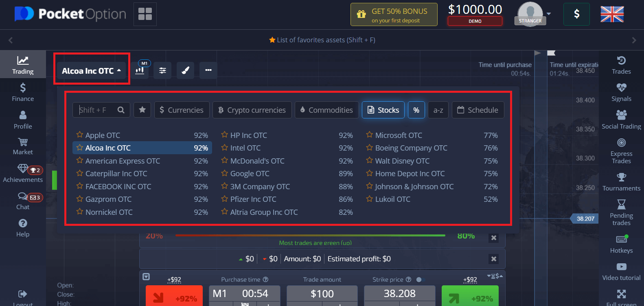Click the green buy up button
Viewport: 644px width, 306px height.
tap(470, 296)
